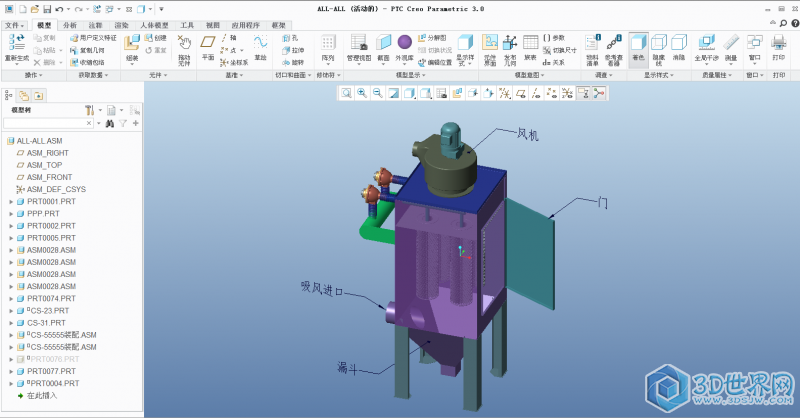Click Zoom In in the graphics toolbar
Screen dimensions: 800x418
[x=362, y=93]
